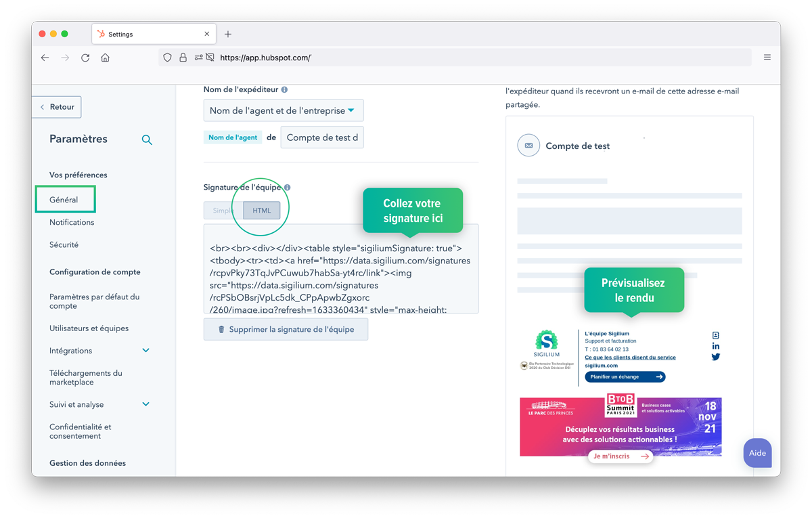Expand the Suivi et analyse section
812x518 pixels.
[x=146, y=404]
